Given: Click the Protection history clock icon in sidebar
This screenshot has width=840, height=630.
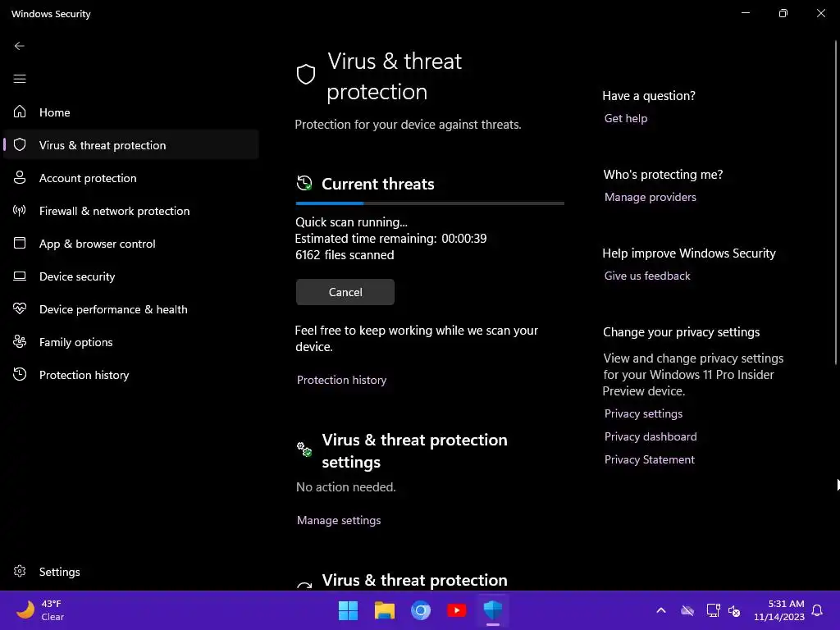Looking at the screenshot, I should tap(20, 374).
